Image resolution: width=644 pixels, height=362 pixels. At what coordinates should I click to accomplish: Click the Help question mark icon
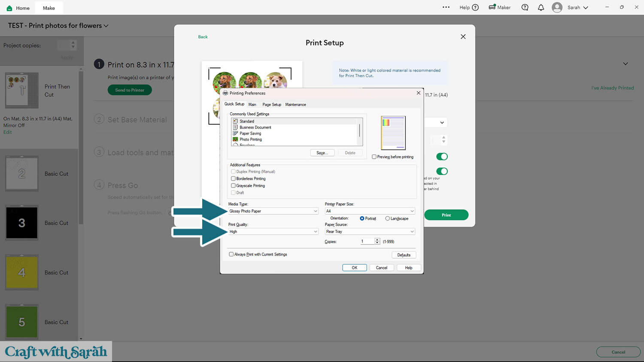click(475, 7)
